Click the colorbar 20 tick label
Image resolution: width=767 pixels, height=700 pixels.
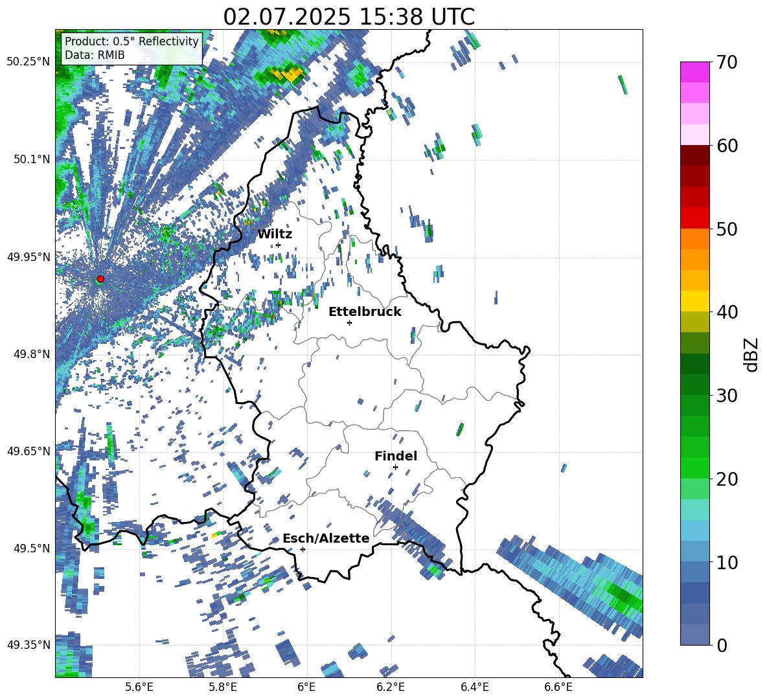[727, 479]
